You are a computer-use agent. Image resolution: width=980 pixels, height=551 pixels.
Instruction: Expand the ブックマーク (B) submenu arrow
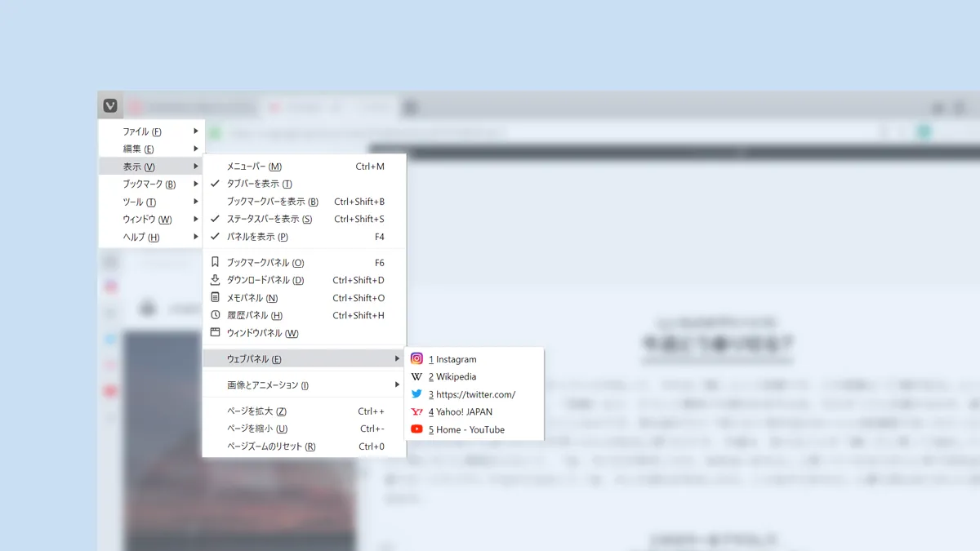[195, 184]
